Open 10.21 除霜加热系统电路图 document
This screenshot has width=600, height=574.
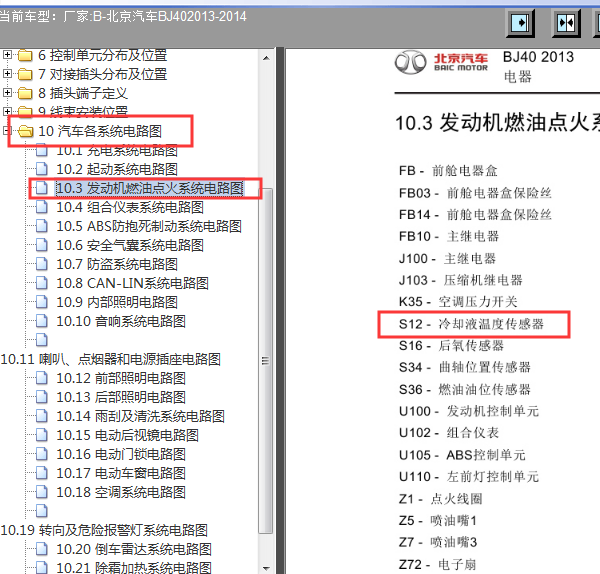(x=134, y=568)
